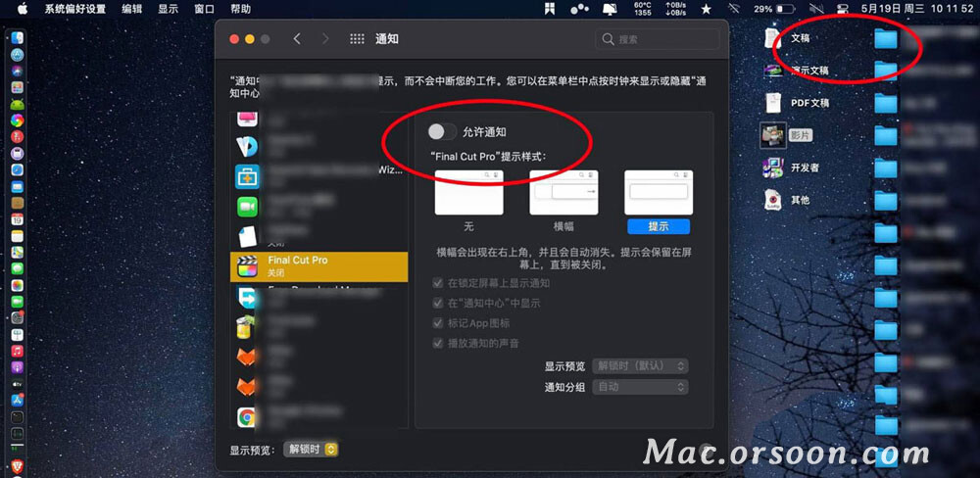
Task: Open Notes from the Dock
Action: [x=17, y=235]
